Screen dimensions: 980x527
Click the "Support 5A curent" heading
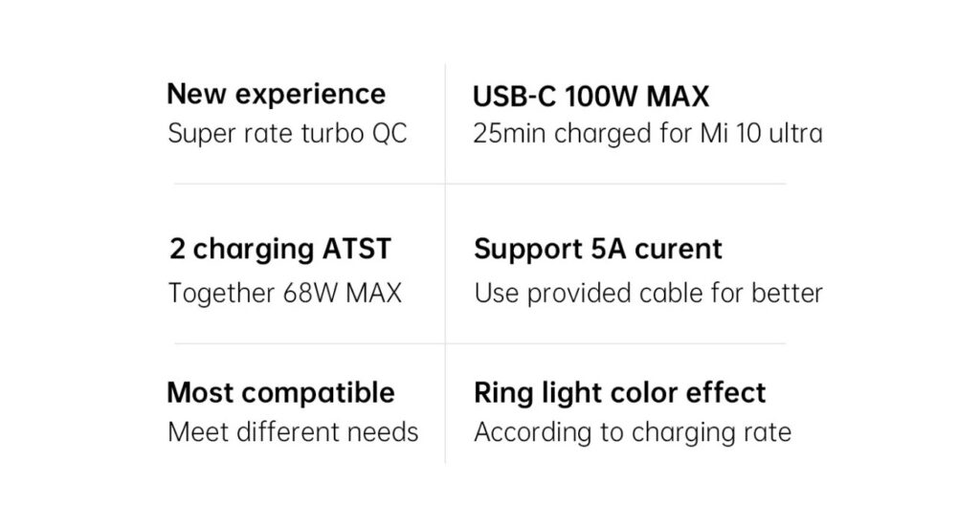[597, 250]
